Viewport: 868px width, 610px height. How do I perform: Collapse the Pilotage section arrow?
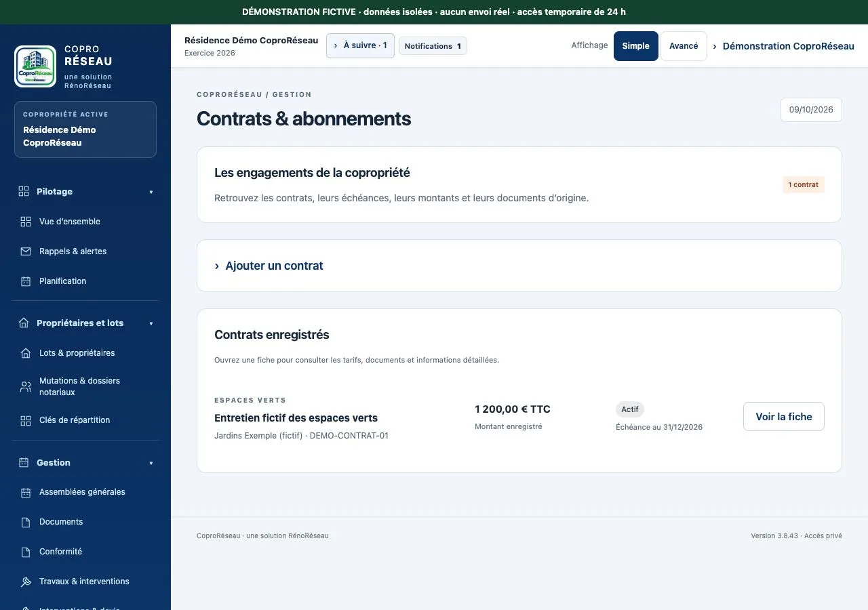pyautogui.click(x=151, y=192)
